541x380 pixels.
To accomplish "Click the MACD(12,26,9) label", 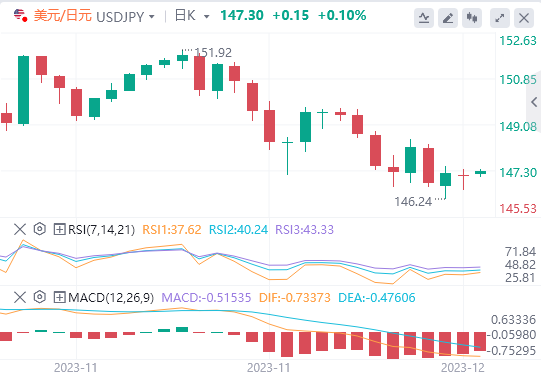I will click(111, 298).
